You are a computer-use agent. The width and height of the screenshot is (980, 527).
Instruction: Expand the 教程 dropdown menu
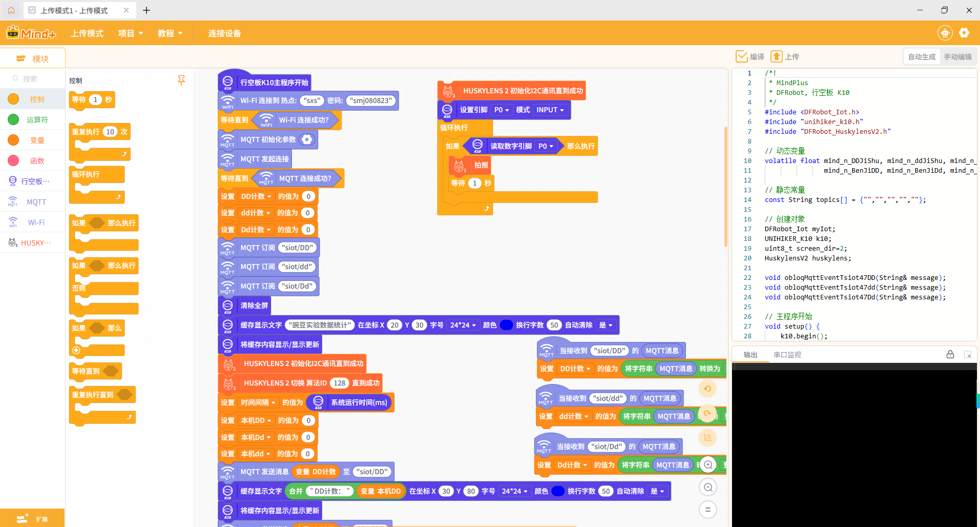coord(170,33)
